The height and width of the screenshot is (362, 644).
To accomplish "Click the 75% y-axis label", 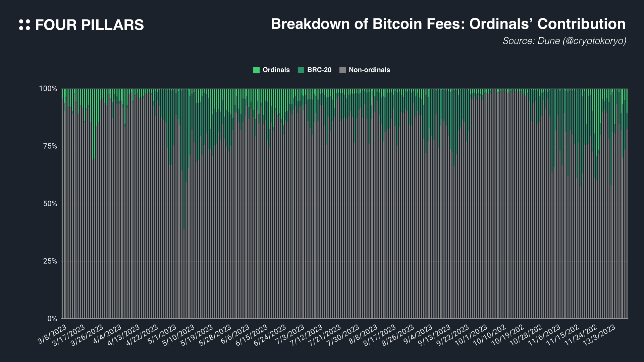I will tap(50, 146).
